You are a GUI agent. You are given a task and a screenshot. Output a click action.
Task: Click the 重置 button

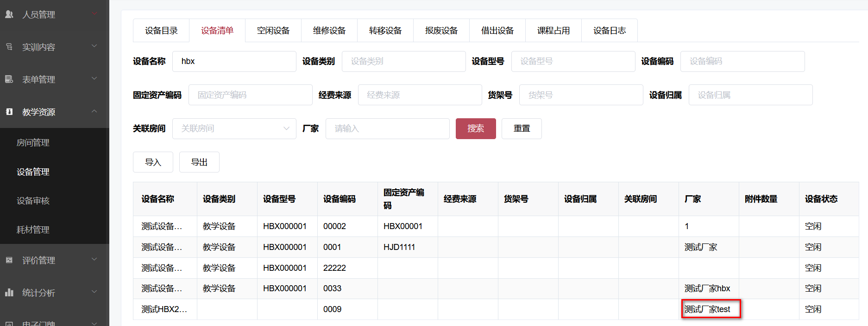point(522,128)
